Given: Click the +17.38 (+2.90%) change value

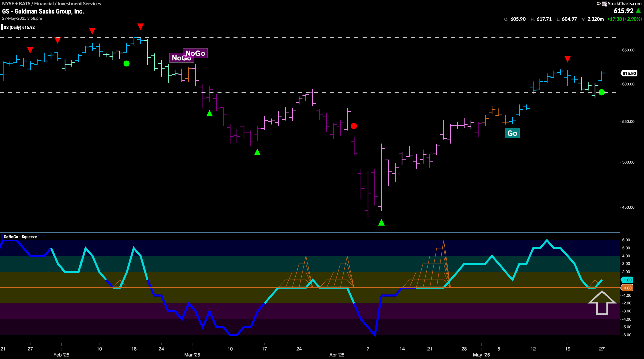Looking at the screenshot, I should (624, 19).
